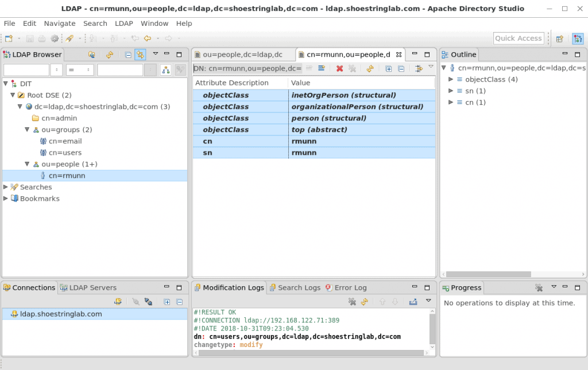The image size is (588, 370).
Task: Click the New Connection icon in Connections panel
Action: coord(118,302)
